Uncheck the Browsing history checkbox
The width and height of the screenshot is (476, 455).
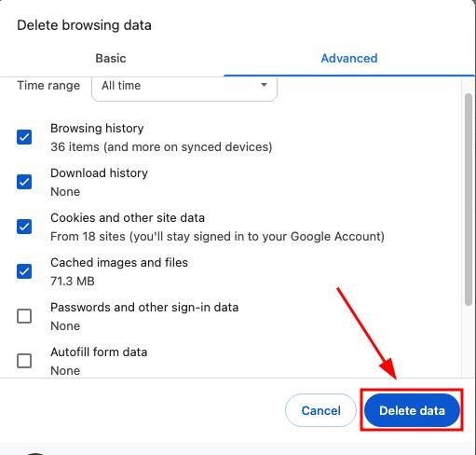pos(24,137)
